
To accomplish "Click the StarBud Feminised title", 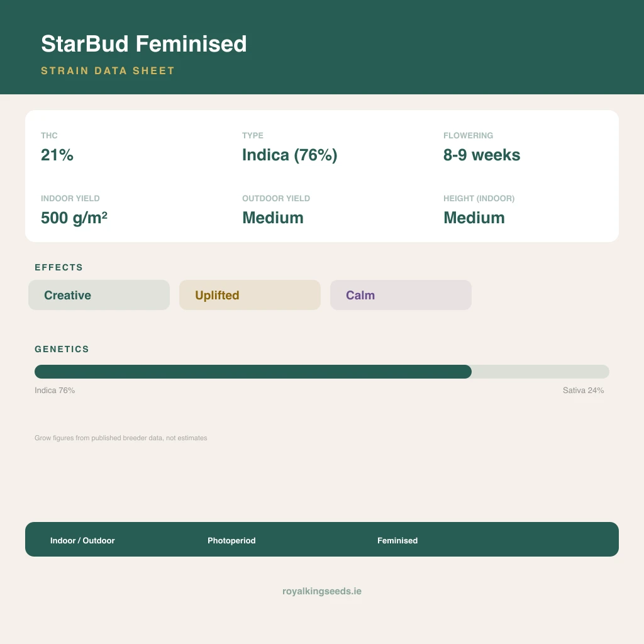I will (144, 44).
